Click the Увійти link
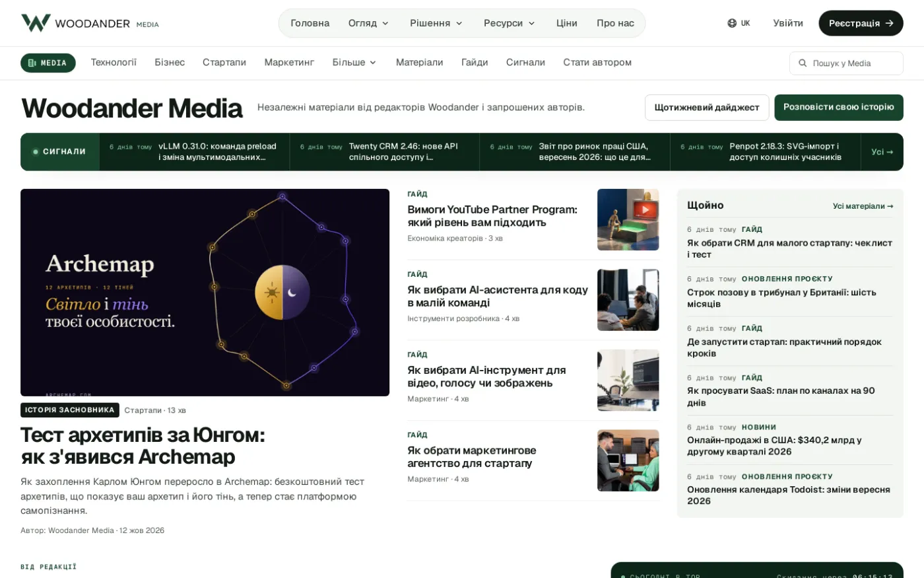 coord(788,23)
